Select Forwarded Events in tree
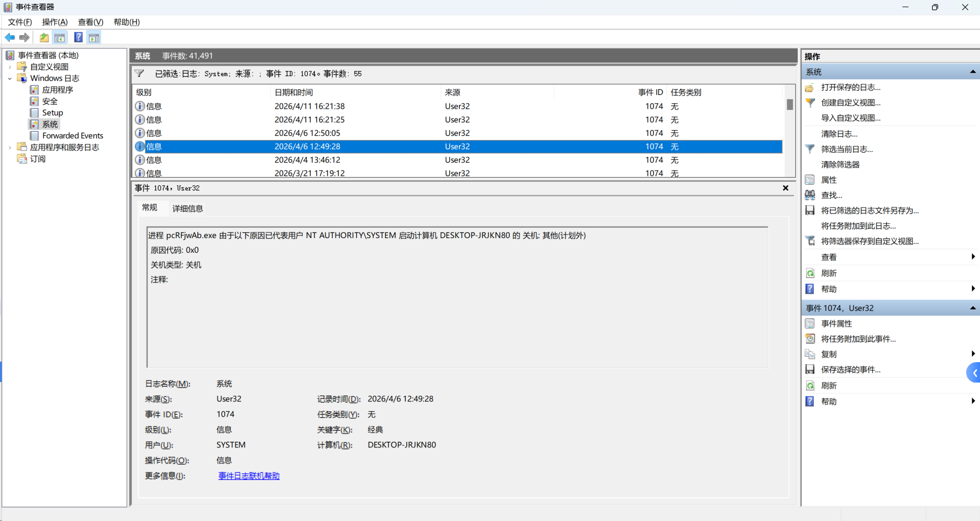The width and height of the screenshot is (980, 521). 72,136
